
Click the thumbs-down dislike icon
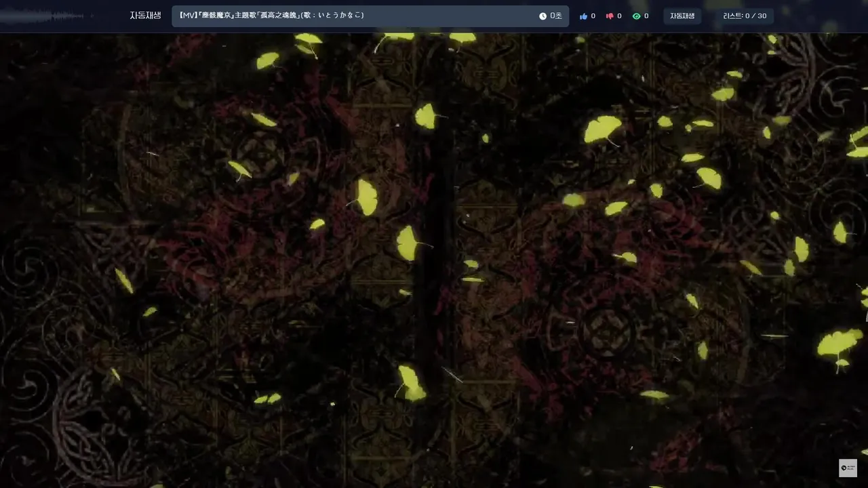point(610,16)
